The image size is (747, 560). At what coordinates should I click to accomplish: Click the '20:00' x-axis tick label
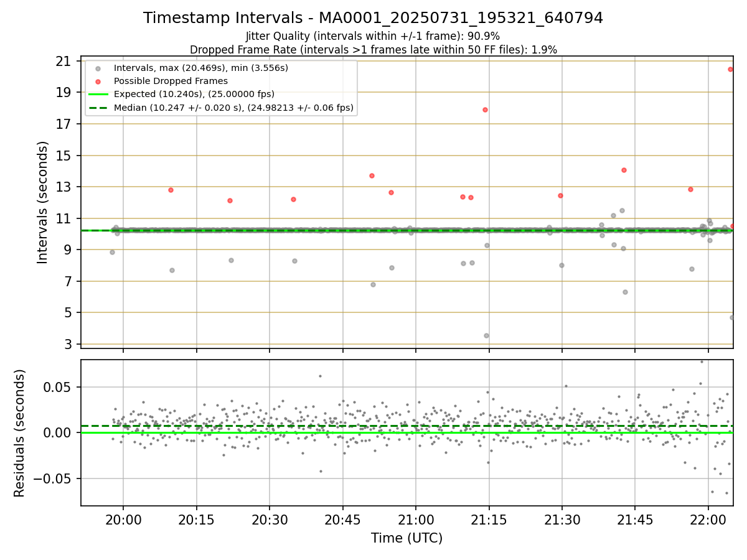tap(123, 520)
